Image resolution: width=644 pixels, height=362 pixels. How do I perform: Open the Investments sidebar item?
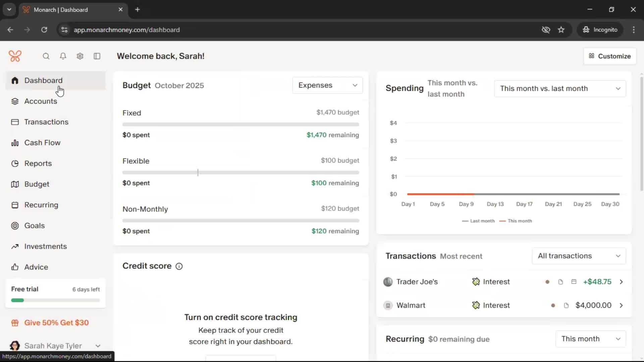[x=45, y=246]
